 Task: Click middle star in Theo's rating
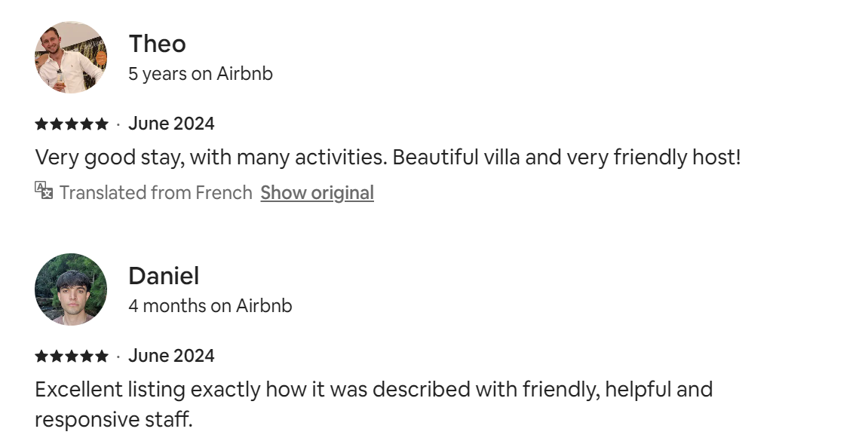click(x=72, y=124)
